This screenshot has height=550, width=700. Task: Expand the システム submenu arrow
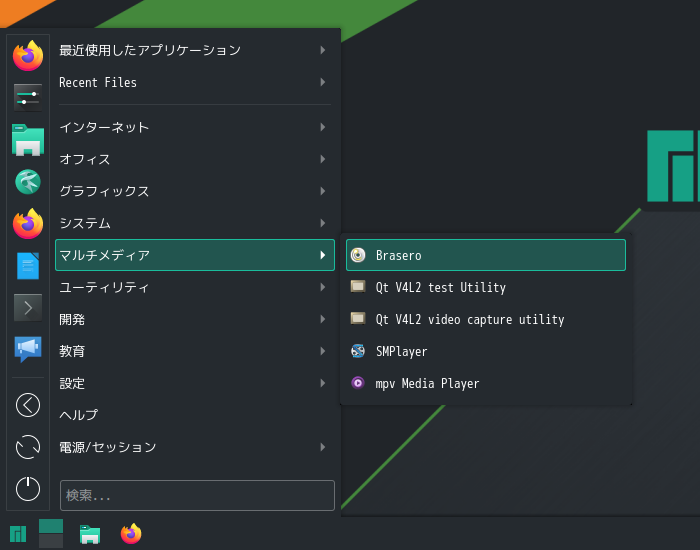click(323, 223)
